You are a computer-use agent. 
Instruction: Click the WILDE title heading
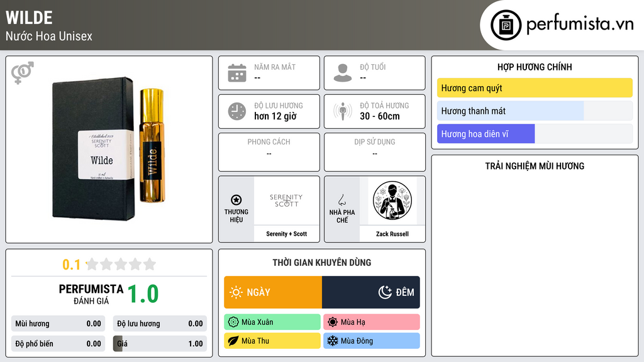29,18
